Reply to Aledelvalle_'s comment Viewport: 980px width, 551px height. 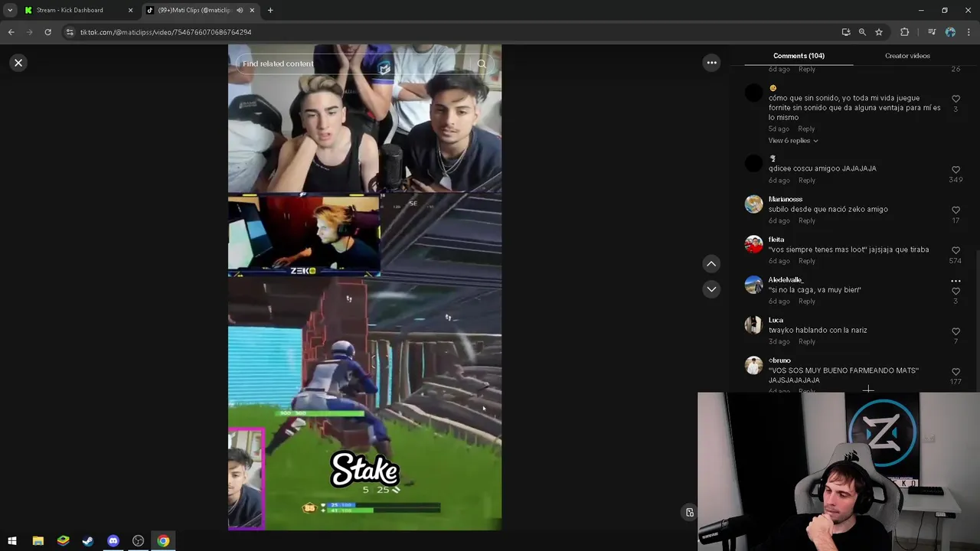coord(806,302)
